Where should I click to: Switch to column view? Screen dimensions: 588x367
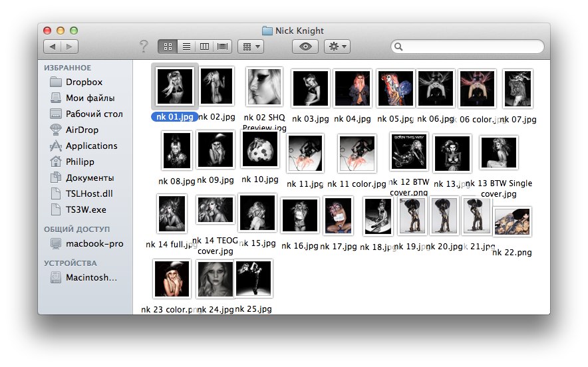[x=204, y=47]
